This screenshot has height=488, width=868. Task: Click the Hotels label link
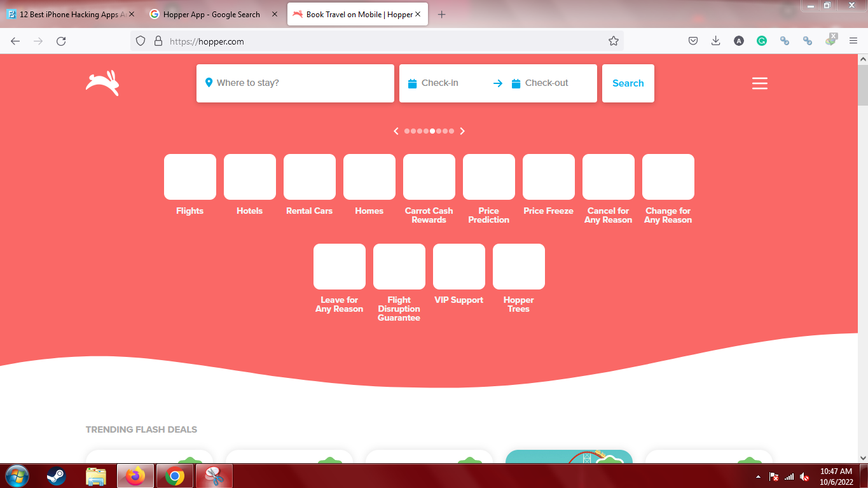pyautogui.click(x=250, y=211)
